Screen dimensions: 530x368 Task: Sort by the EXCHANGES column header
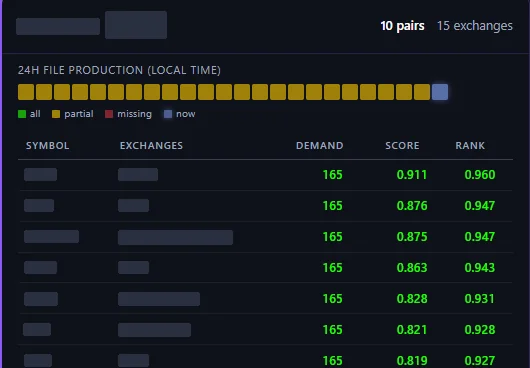(x=151, y=146)
